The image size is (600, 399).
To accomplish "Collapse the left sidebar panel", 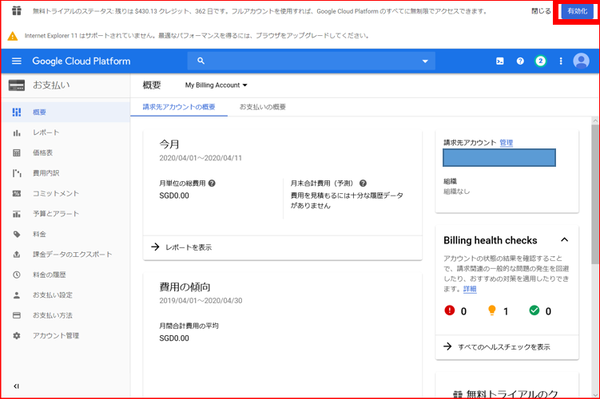I will click(x=16, y=386).
